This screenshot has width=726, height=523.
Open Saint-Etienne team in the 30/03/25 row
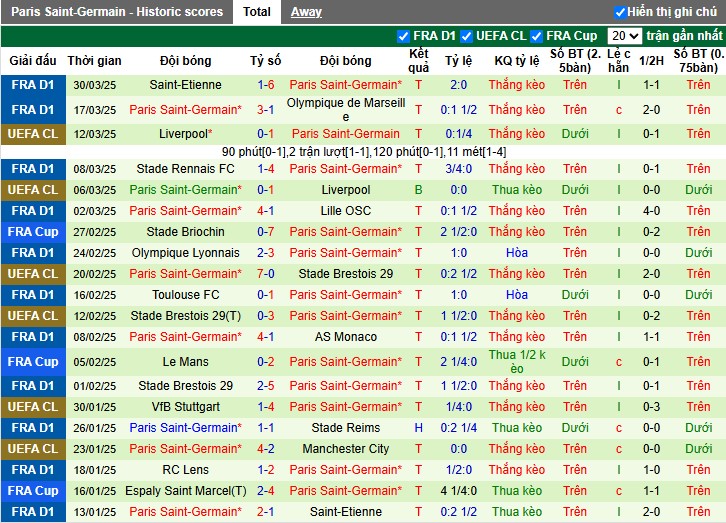coord(185,85)
